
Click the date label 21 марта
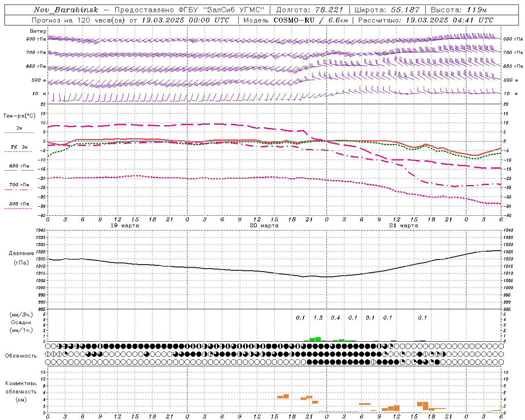coord(404,226)
